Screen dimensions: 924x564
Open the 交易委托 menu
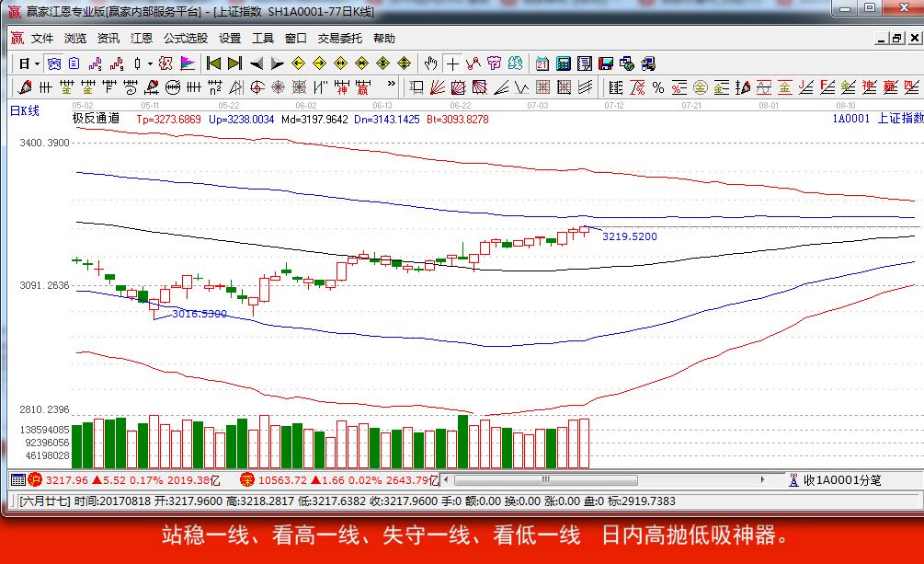[x=339, y=38]
